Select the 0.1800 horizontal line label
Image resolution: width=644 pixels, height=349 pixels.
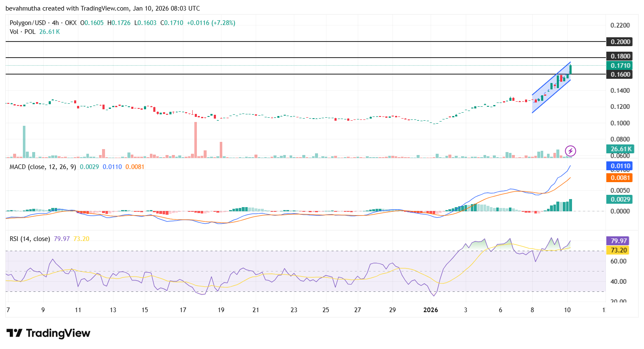coord(619,56)
